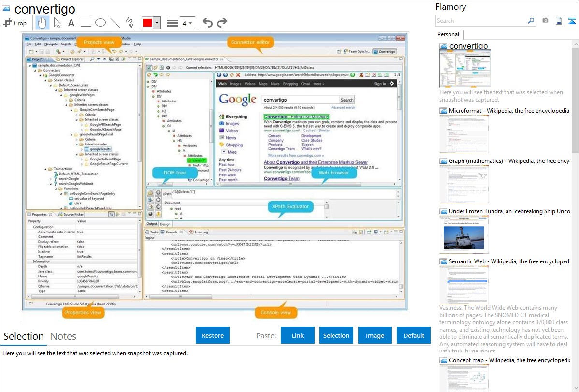Click the 'Here you will see the text' note

click(501, 96)
